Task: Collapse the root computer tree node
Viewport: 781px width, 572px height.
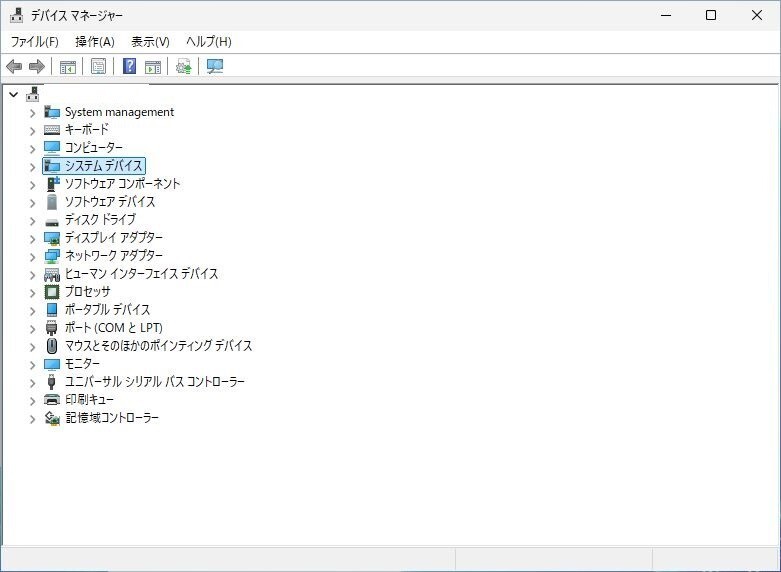Action: [14, 94]
